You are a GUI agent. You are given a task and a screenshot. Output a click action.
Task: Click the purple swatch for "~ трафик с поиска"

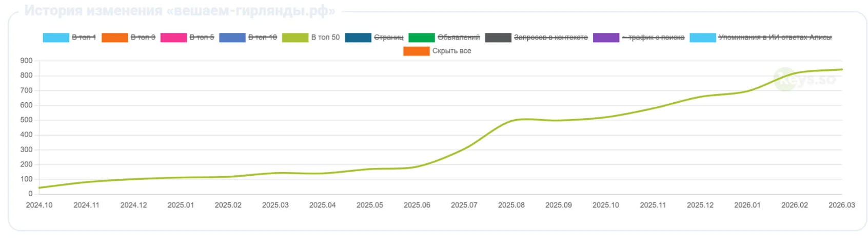(606, 37)
